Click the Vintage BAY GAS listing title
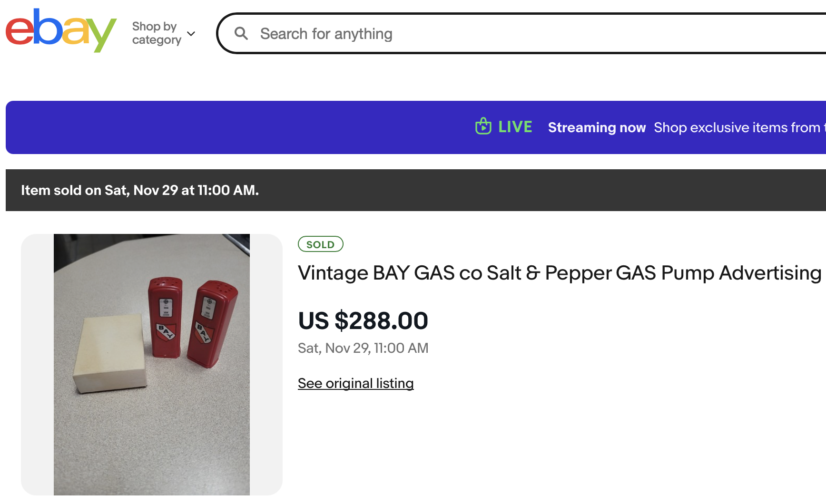Image resolution: width=826 pixels, height=504 pixels. (559, 273)
